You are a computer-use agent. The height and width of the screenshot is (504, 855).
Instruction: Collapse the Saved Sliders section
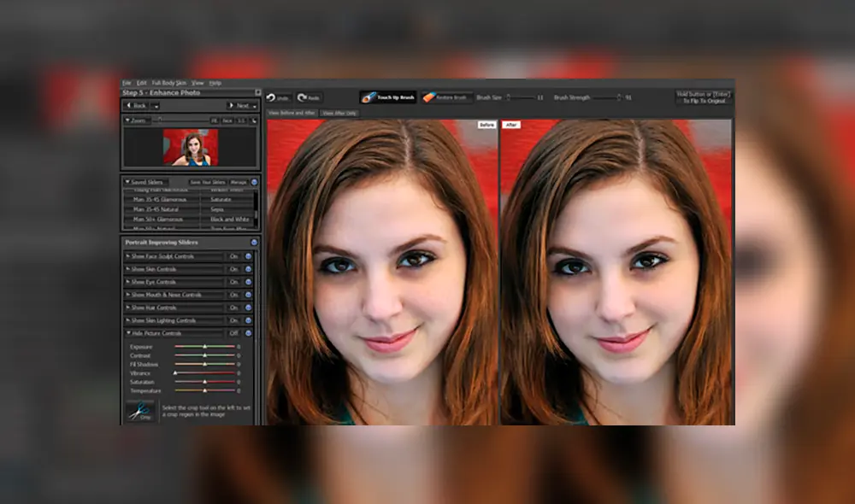pyautogui.click(x=128, y=181)
